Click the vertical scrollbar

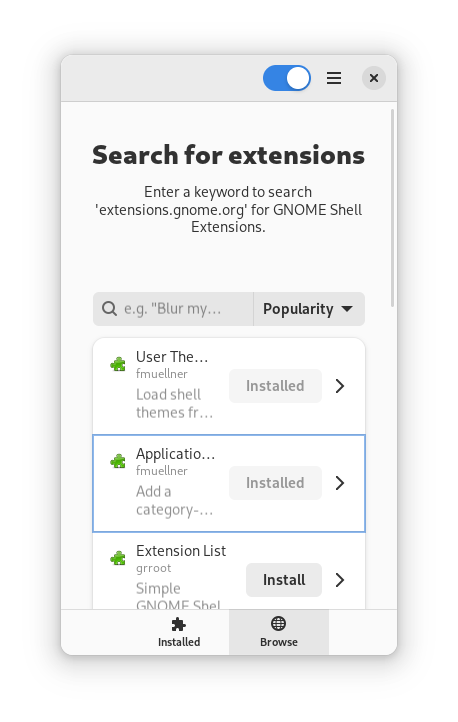(392, 208)
